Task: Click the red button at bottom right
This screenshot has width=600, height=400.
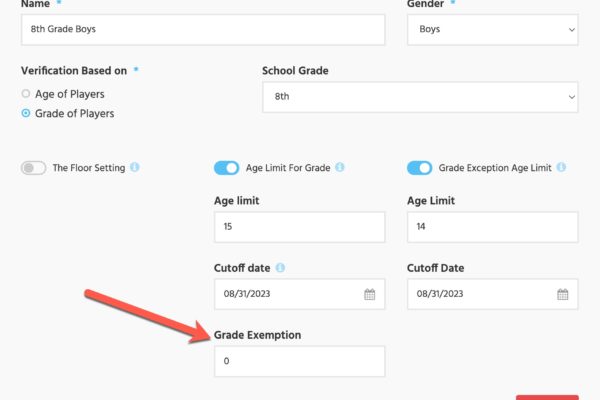Action: [547, 397]
